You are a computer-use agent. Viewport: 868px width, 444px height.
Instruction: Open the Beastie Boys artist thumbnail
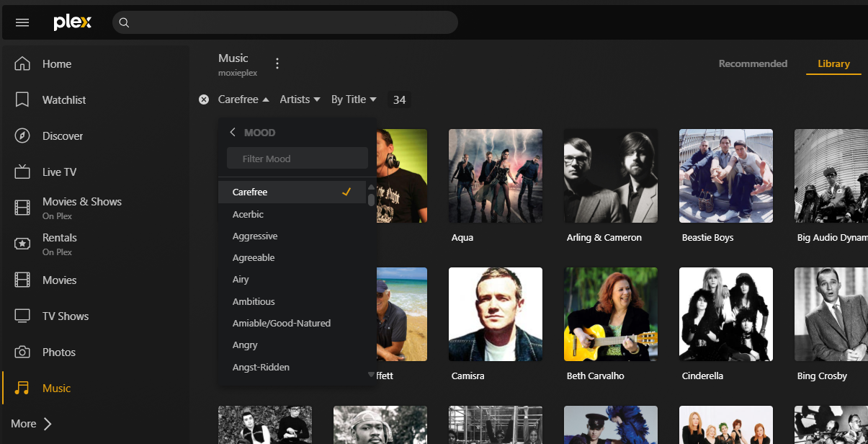(726, 176)
